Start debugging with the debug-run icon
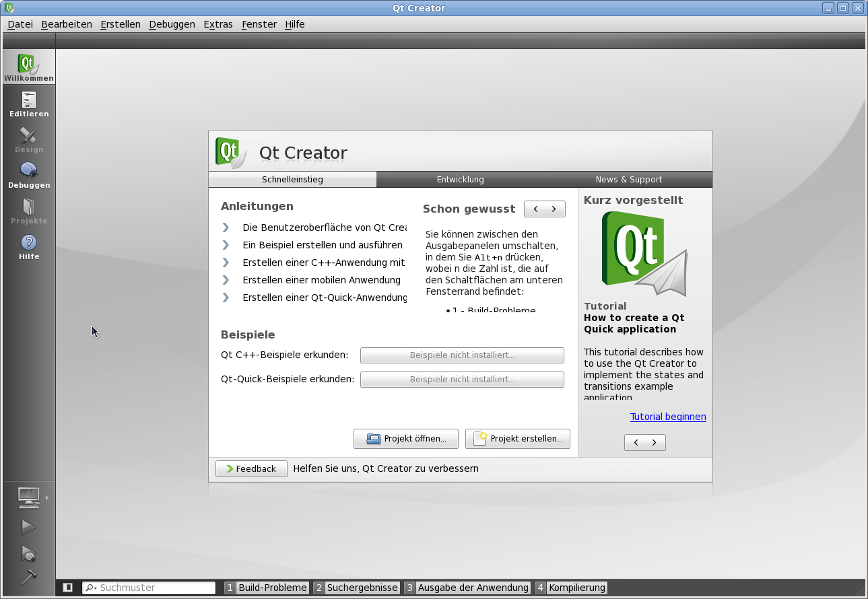The height and width of the screenshot is (599, 868). click(28, 553)
